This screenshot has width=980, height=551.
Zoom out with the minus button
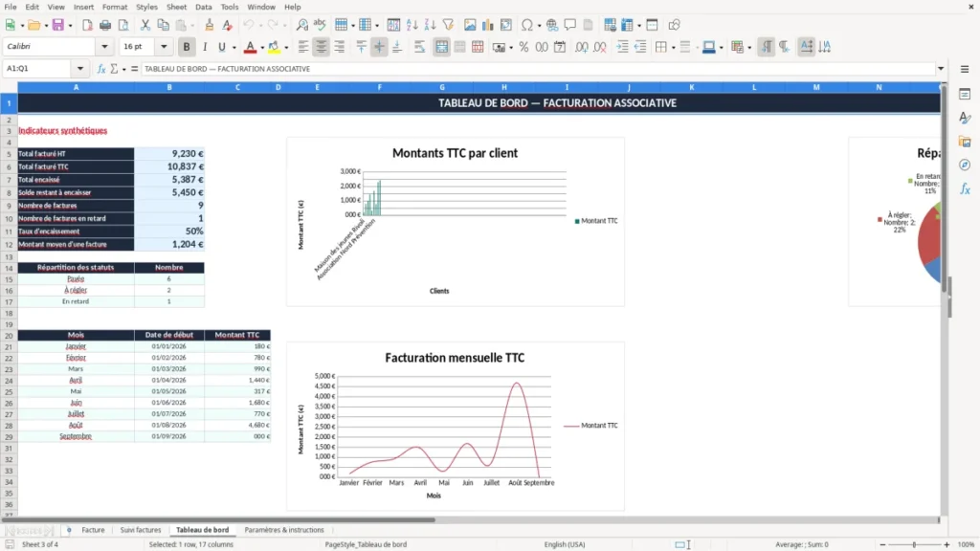[882, 544]
